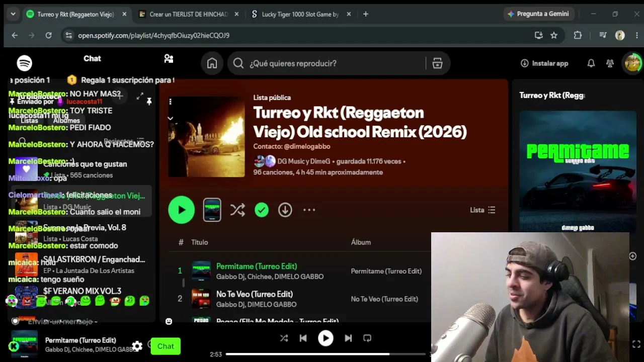Play the playlist with the big green button

click(181, 210)
